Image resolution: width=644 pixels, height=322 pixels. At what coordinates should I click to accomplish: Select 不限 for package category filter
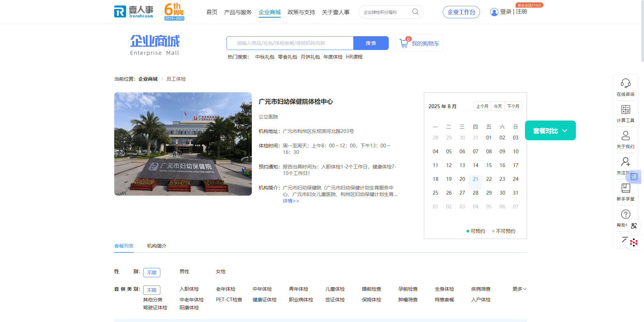coord(152,290)
